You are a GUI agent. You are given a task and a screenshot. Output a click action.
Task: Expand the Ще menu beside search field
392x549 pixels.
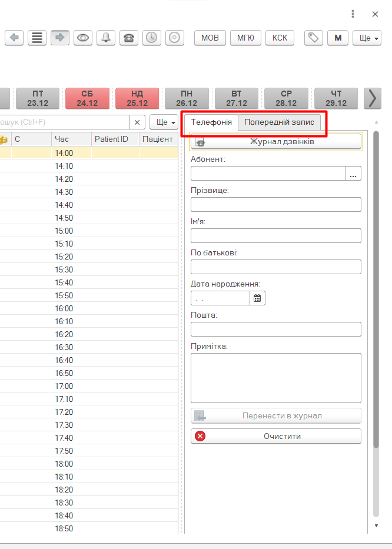(x=164, y=122)
